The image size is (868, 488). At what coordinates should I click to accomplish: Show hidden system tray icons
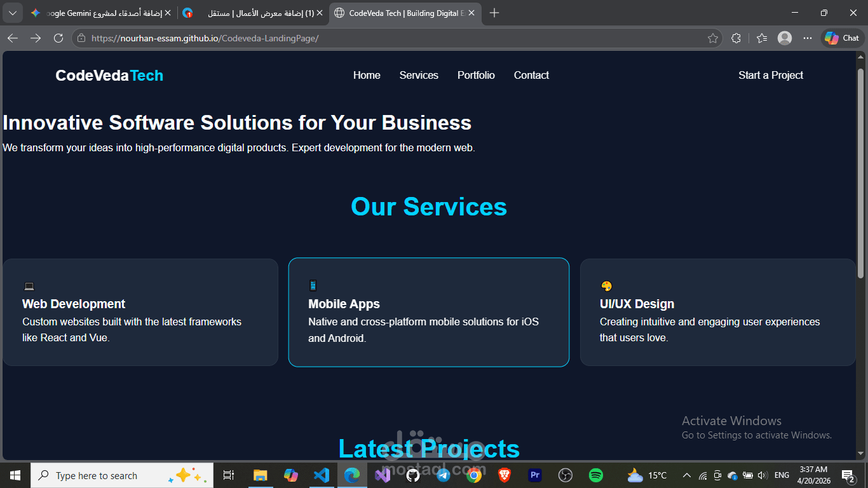pyautogui.click(x=687, y=475)
